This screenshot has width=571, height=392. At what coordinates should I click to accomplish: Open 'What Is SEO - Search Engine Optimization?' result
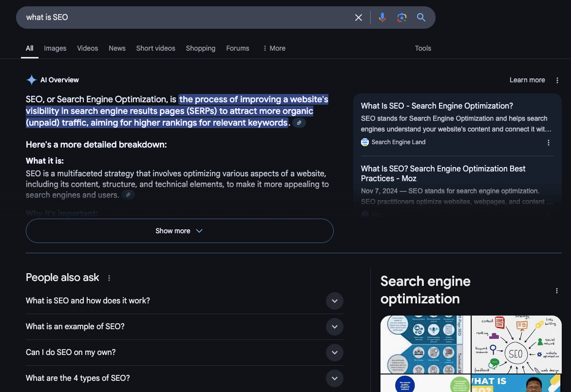pos(437,106)
